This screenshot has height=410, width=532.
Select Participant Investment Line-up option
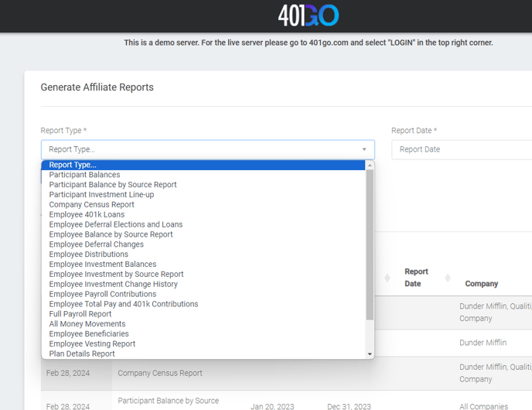tap(101, 195)
